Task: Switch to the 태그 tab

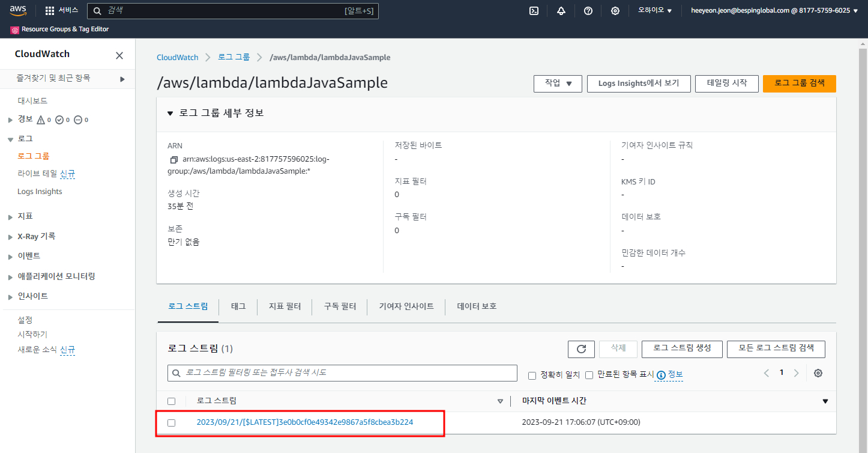Action: [x=238, y=306]
